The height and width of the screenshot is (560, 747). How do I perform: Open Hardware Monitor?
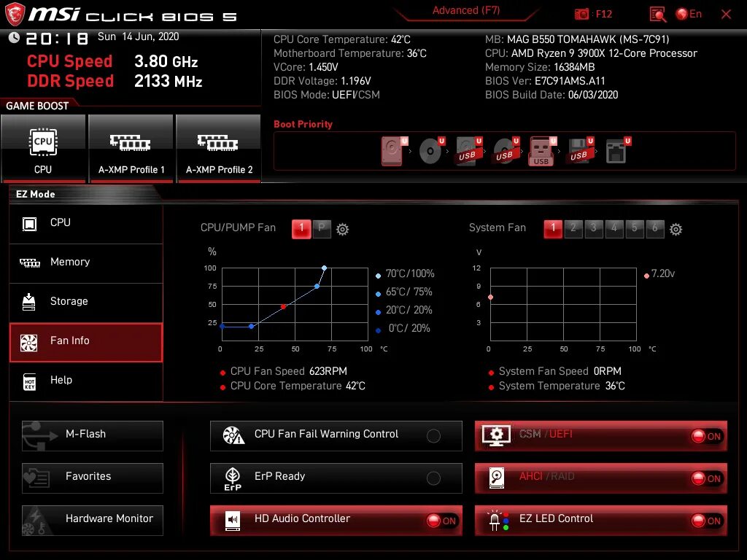point(93,521)
